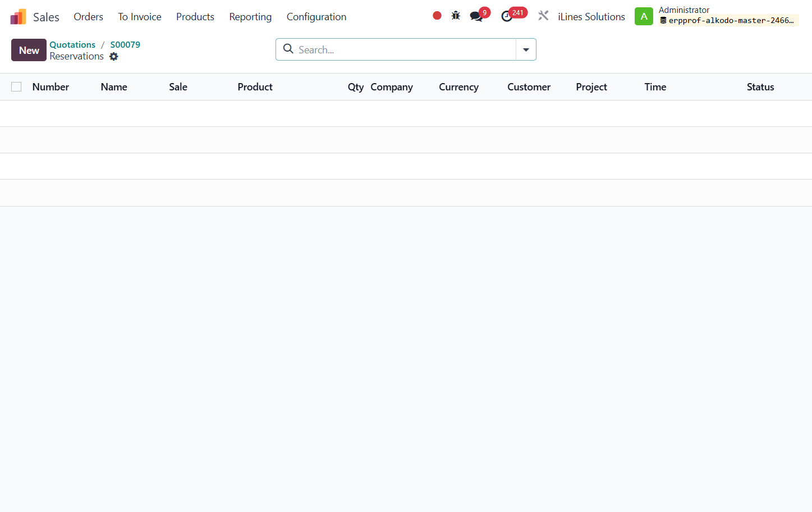This screenshot has height=512, width=812.
Task: Sort by the Product column header
Action: [255, 87]
